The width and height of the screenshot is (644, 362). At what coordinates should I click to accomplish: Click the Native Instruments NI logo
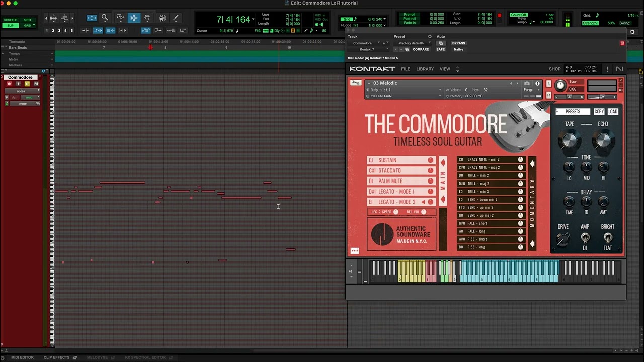click(619, 69)
